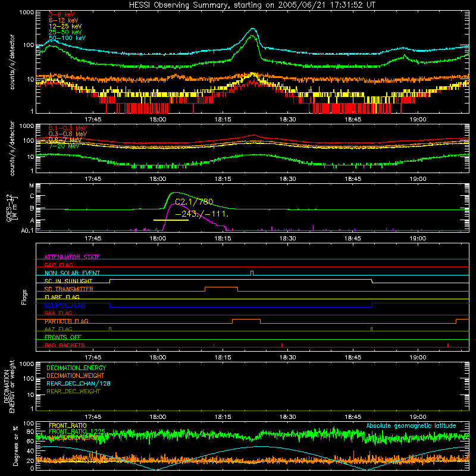The height and width of the screenshot is (476, 476).
Task: Click the ATTENUATOR_STATE flag label
Action: [x=72, y=257]
